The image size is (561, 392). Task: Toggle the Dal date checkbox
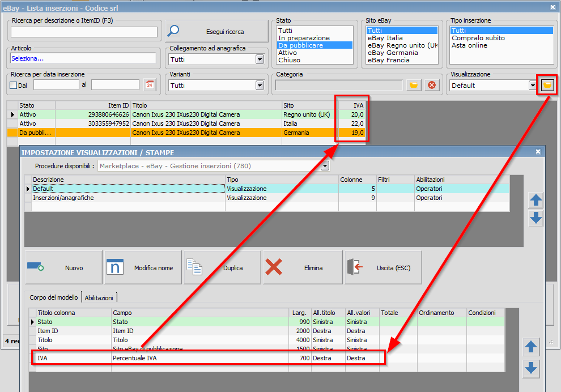click(x=13, y=85)
